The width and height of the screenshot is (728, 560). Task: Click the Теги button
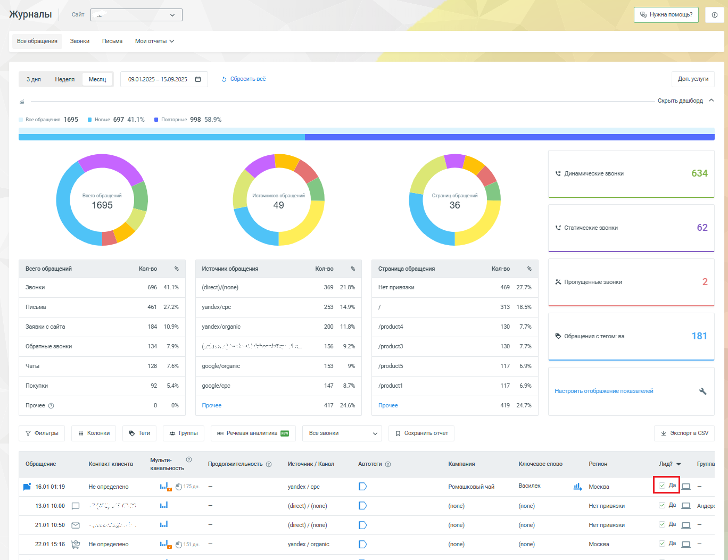[139, 433]
